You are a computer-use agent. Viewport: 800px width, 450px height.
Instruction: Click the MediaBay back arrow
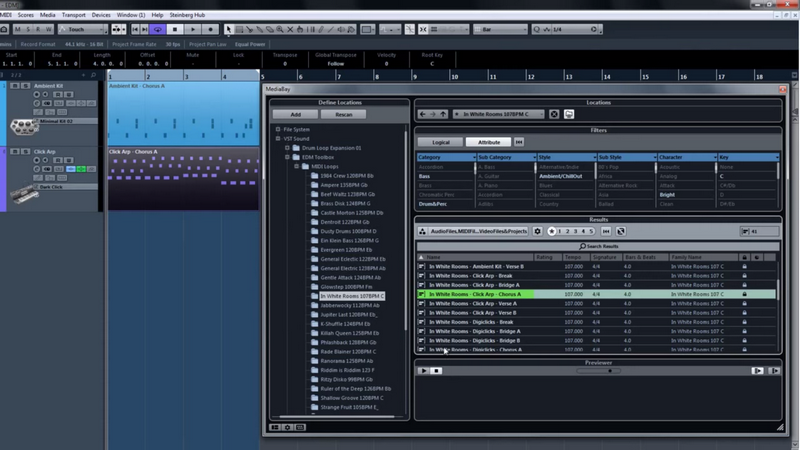tap(422, 114)
